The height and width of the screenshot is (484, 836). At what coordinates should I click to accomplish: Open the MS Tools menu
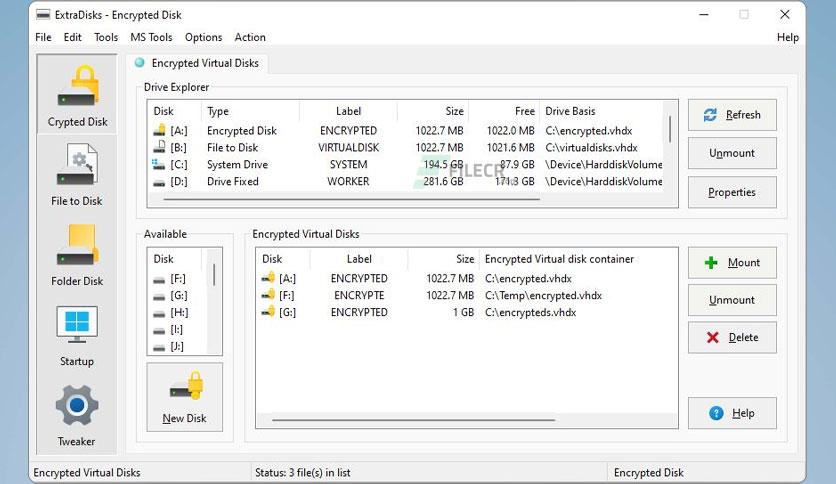coord(151,37)
